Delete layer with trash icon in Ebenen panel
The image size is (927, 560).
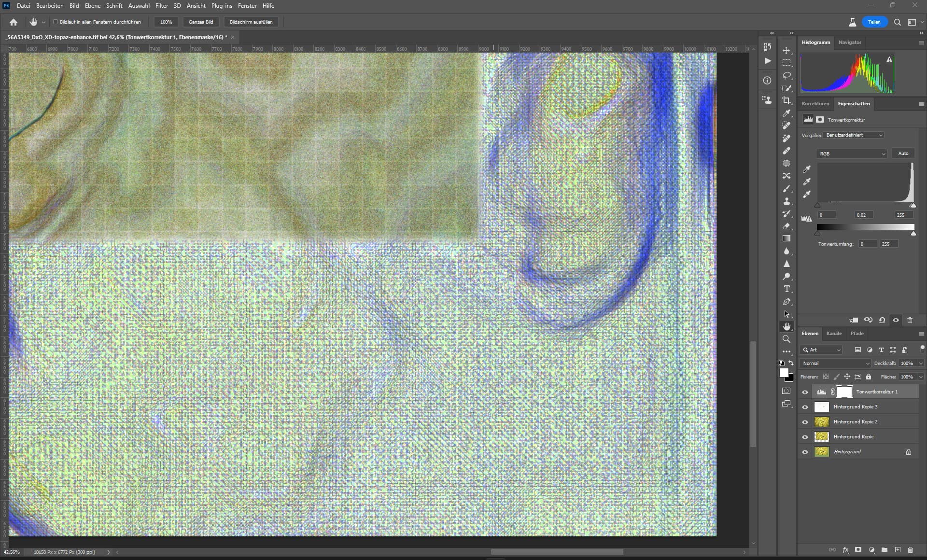point(910,549)
